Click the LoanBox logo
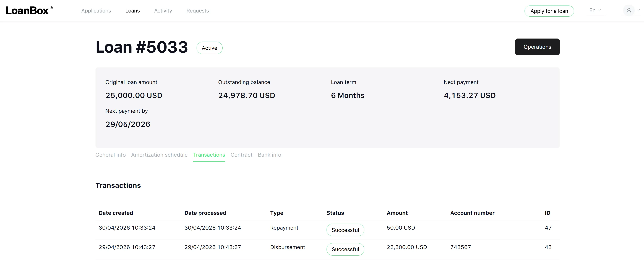644x264 pixels. 29,11
